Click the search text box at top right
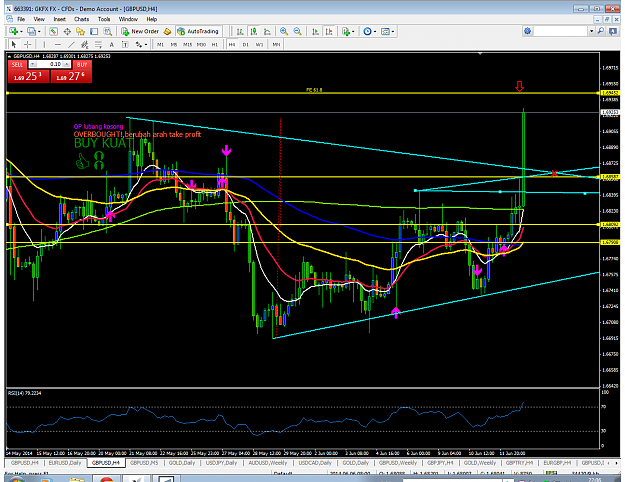Screen dimensions: 625x482 561,31
